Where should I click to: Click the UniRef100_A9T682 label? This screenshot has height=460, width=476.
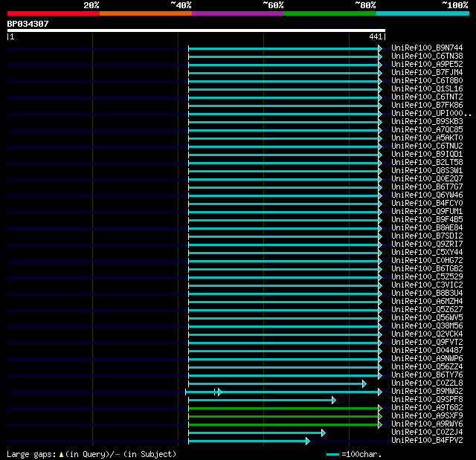pos(427,408)
